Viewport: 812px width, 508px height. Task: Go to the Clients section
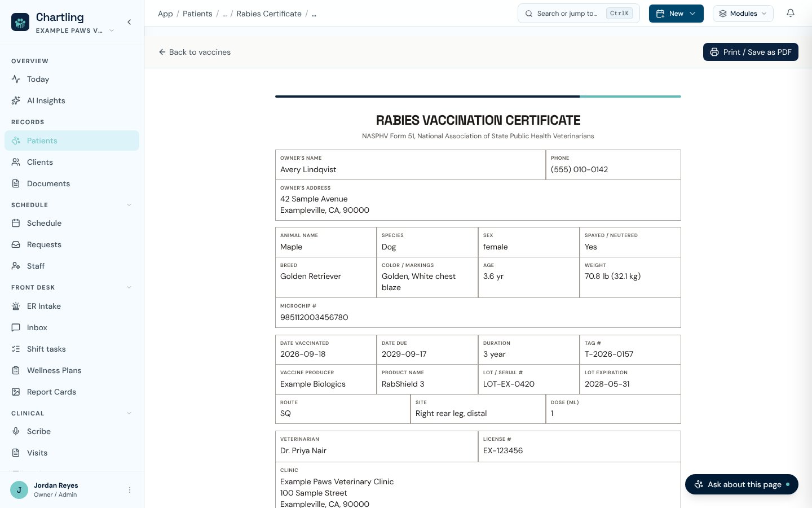72,162
